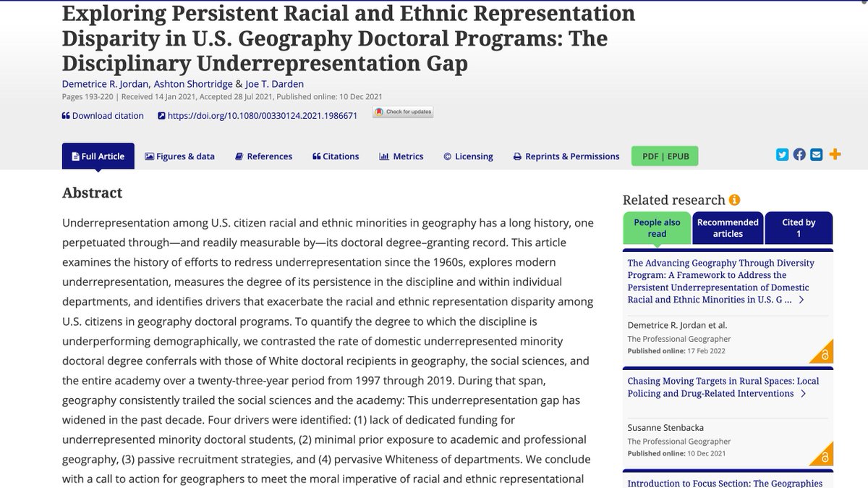Open access icon on Chasing Moving Targets card

coord(821,453)
